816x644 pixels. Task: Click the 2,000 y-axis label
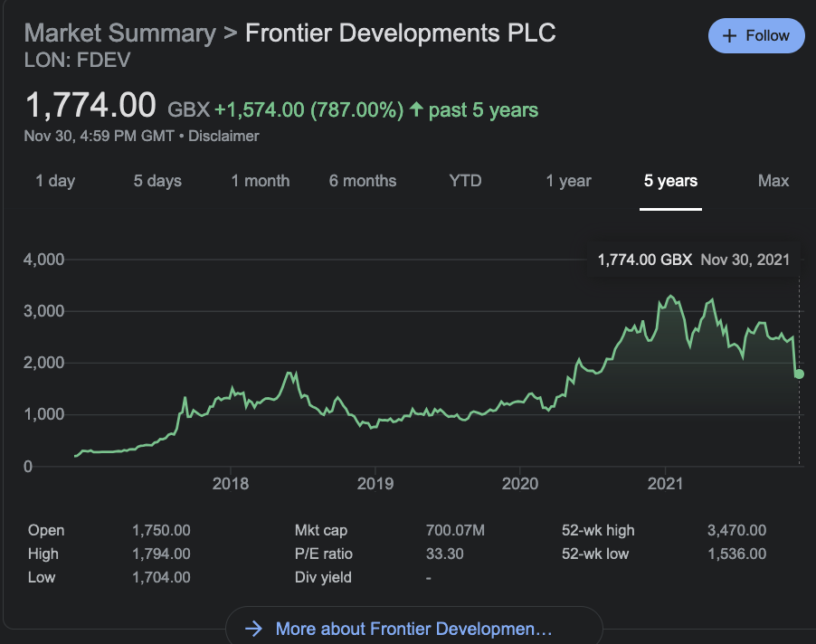[x=43, y=363]
